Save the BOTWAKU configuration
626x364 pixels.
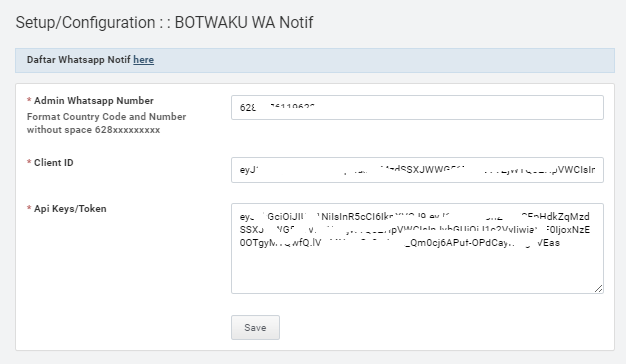coord(255,328)
